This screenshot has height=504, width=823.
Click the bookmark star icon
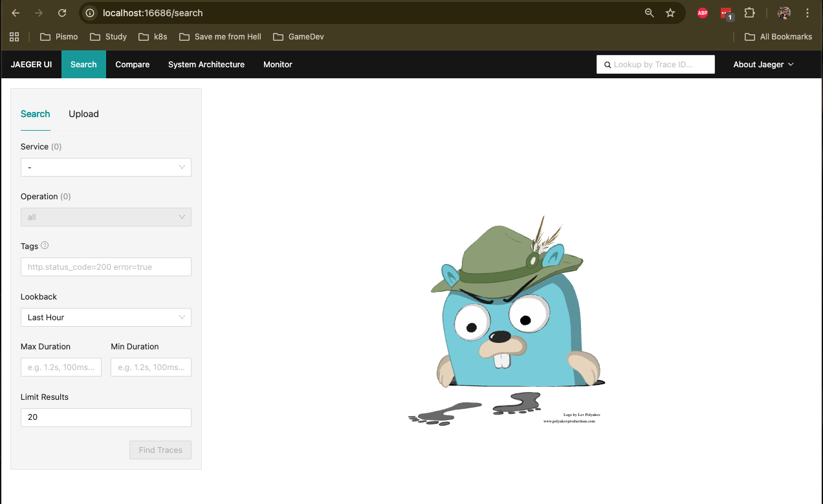click(x=670, y=13)
